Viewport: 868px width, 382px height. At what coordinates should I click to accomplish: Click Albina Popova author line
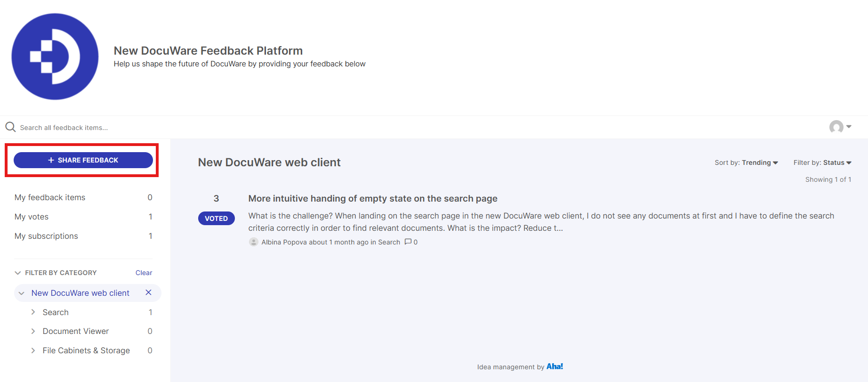pyautogui.click(x=330, y=242)
